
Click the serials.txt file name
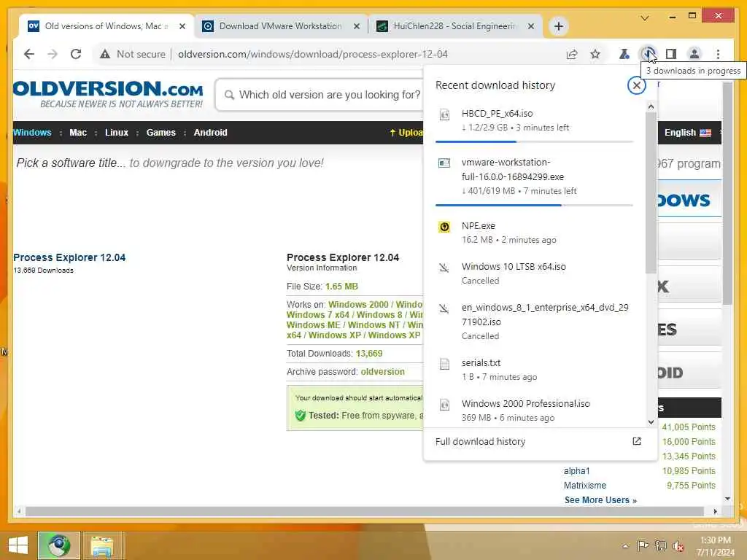pyautogui.click(x=481, y=363)
